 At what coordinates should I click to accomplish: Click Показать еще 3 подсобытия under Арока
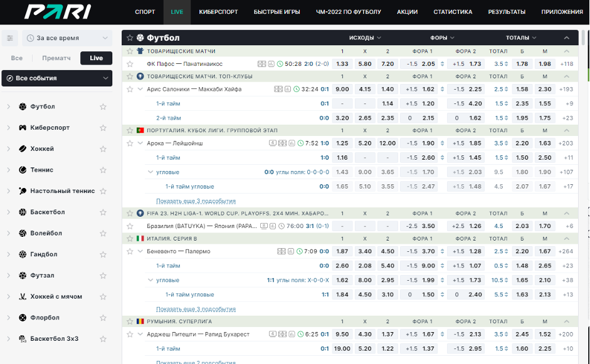click(196, 201)
